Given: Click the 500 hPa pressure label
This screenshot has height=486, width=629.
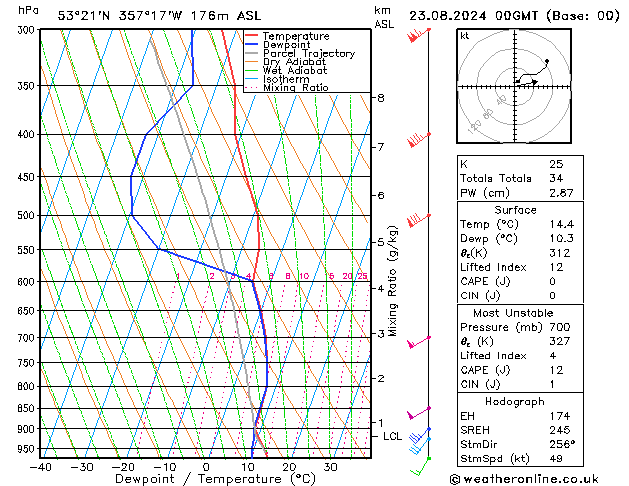Looking at the screenshot, I should pos(28,215).
